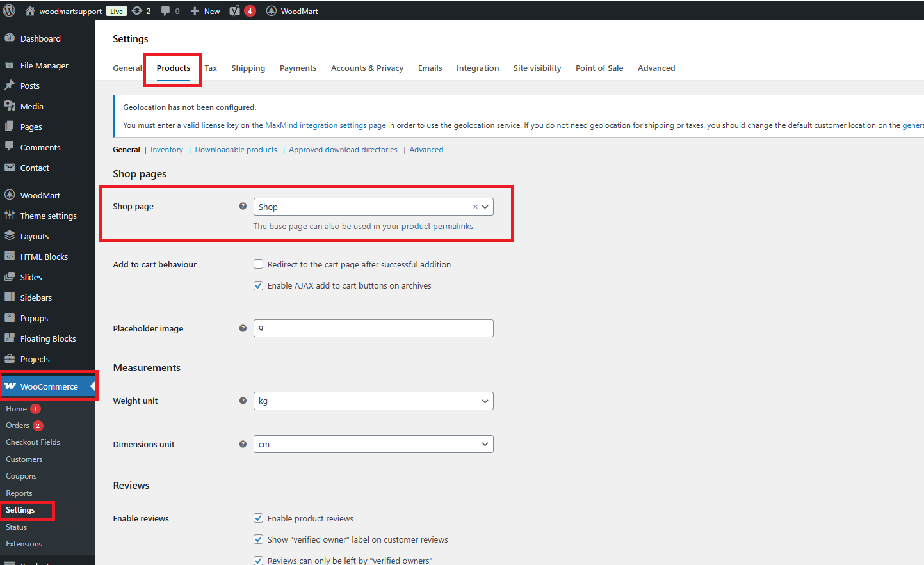This screenshot has height=565, width=924.
Task: Open WooCommerce Home submenu item
Action: click(x=16, y=409)
